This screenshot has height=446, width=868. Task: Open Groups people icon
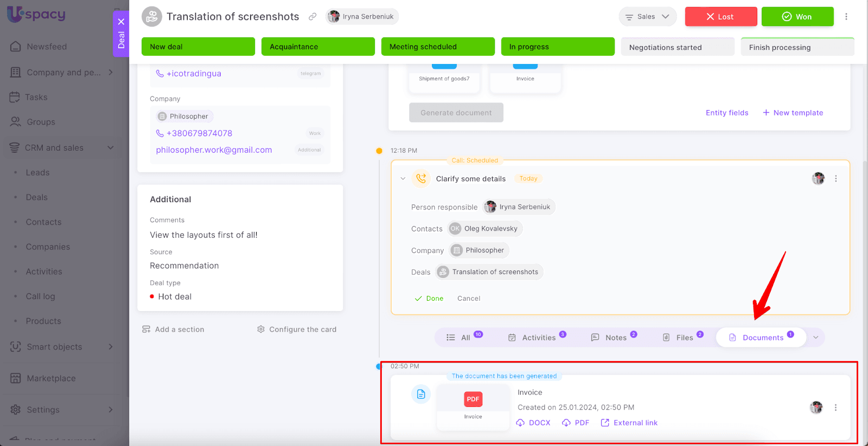click(16, 122)
